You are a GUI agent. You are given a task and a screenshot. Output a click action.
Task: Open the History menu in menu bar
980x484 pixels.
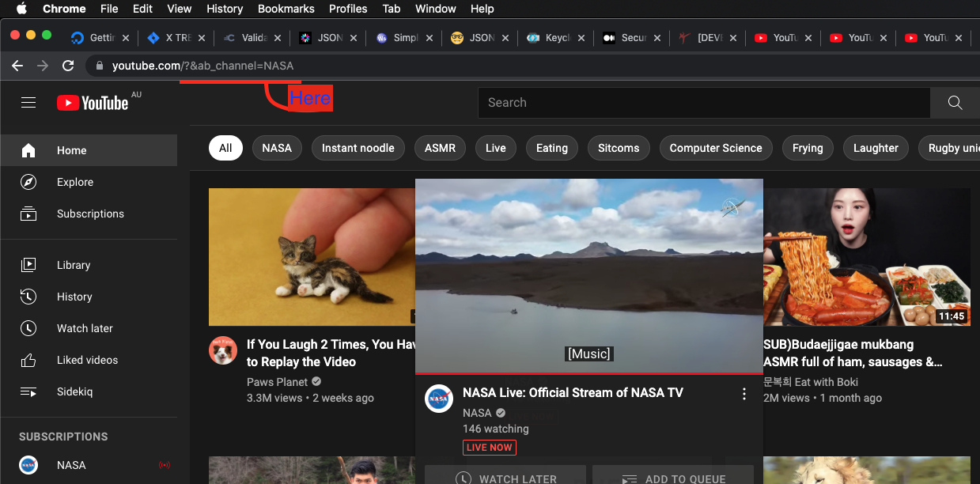pos(225,9)
